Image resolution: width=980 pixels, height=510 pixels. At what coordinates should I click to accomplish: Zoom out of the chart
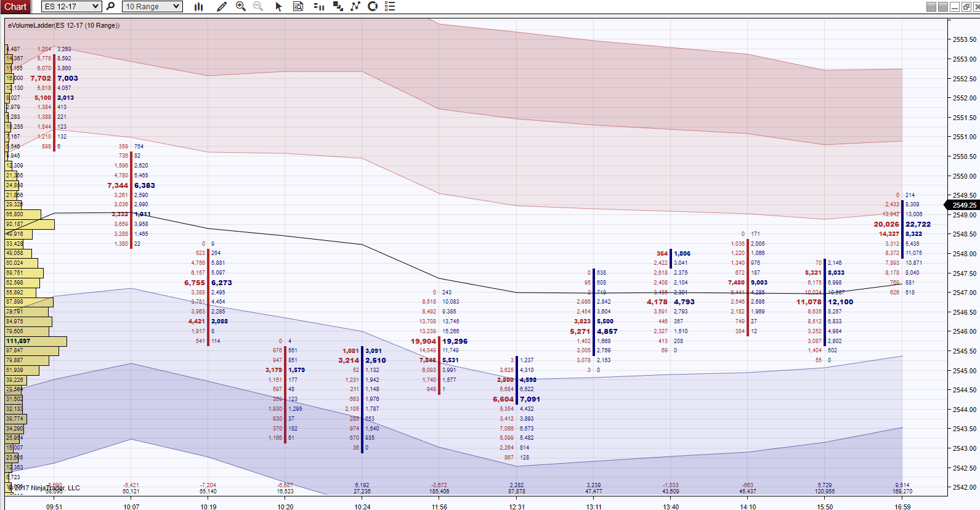coord(258,6)
